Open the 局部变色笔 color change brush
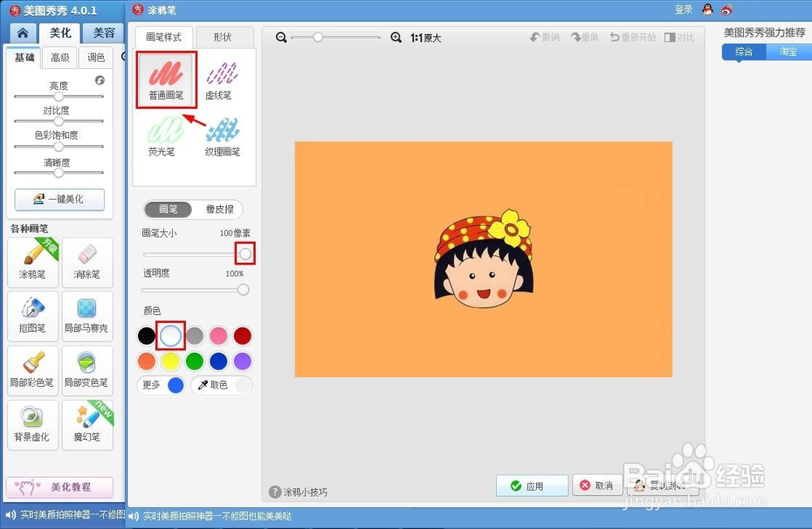 pyautogui.click(x=87, y=371)
